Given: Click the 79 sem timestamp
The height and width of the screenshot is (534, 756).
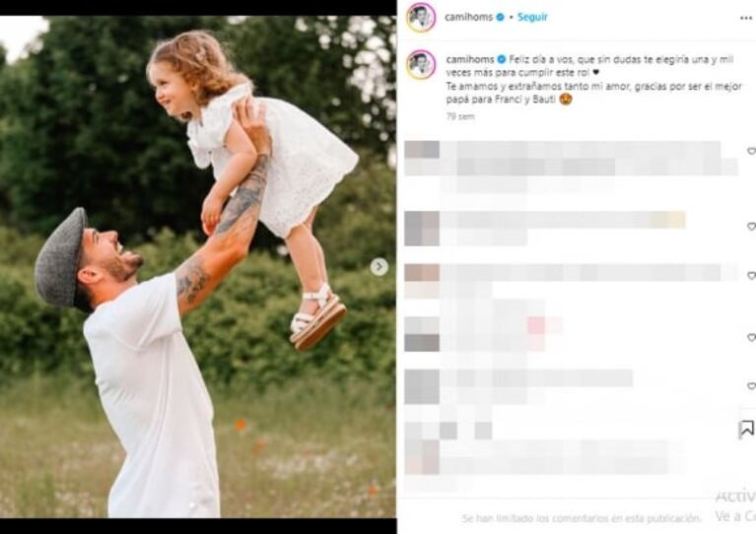Looking at the screenshot, I should [460, 116].
